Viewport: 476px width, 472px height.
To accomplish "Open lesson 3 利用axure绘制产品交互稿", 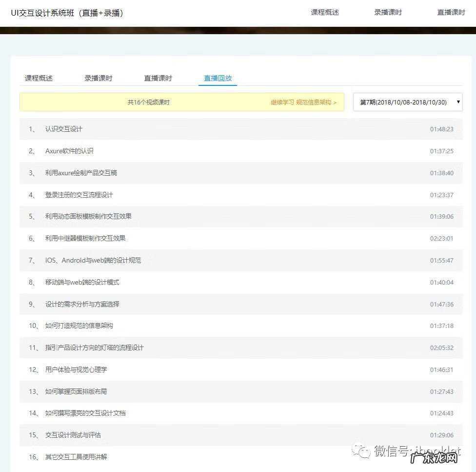I will [241, 173].
